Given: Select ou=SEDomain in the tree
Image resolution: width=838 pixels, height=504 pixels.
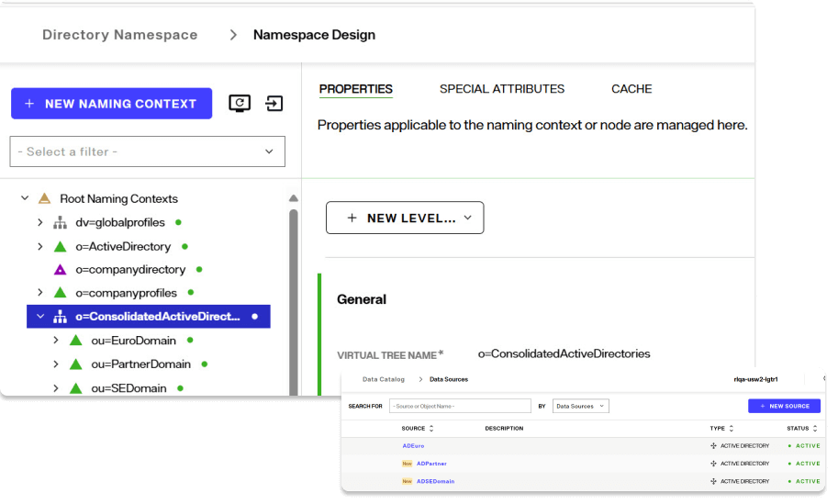Looking at the screenshot, I should pyautogui.click(x=128, y=388).
